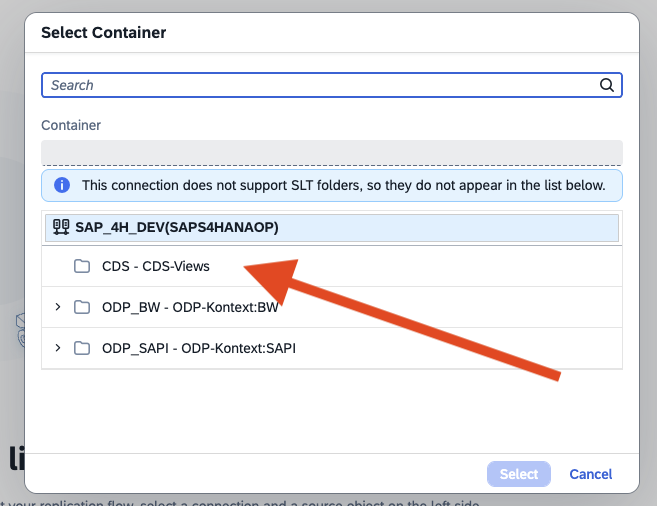
Task: Cancel the container selection dialog
Action: [590, 474]
